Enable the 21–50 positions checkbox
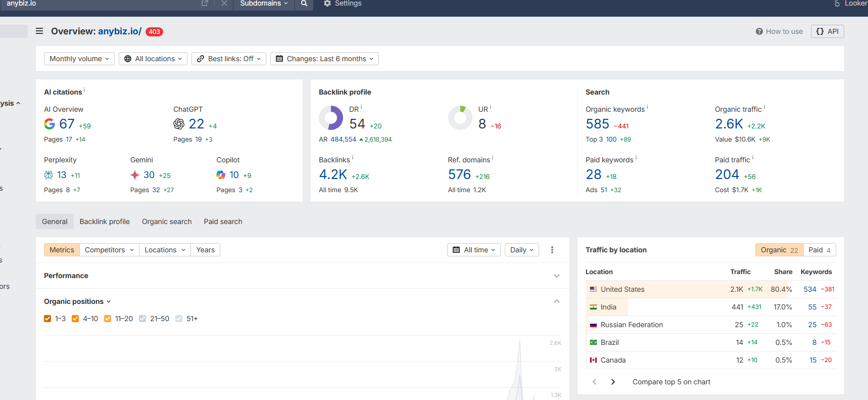 (142, 319)
